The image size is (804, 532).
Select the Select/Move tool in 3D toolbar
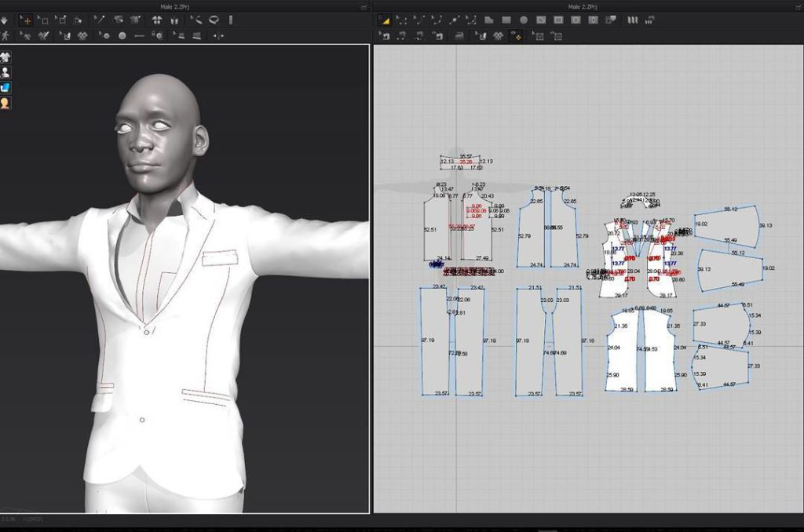pyautogui.click(x=25, y=20)
